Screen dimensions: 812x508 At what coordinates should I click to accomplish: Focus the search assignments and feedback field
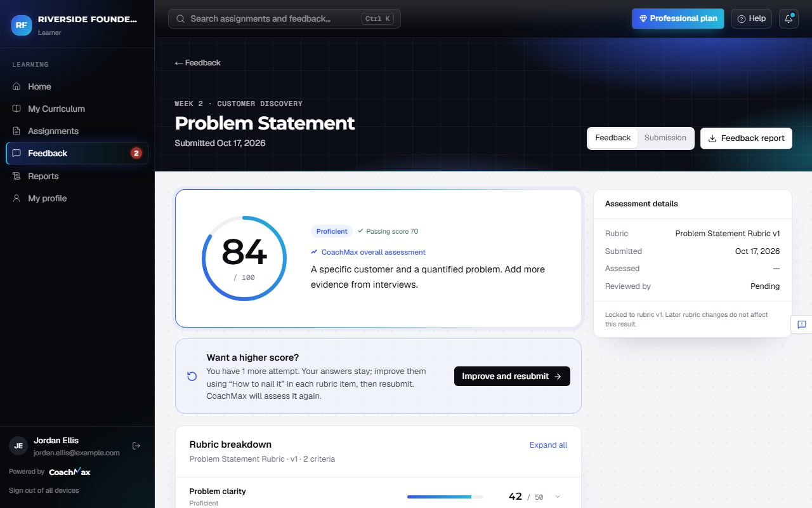[284, 18]
